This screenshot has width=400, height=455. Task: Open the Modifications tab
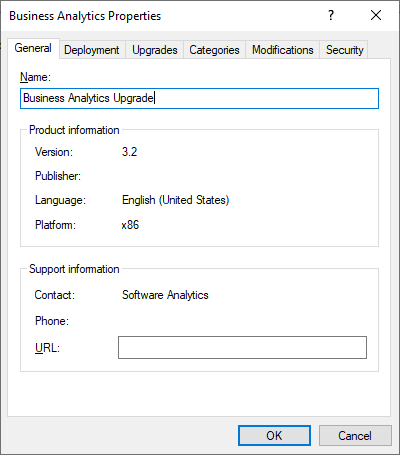point(283,50)
